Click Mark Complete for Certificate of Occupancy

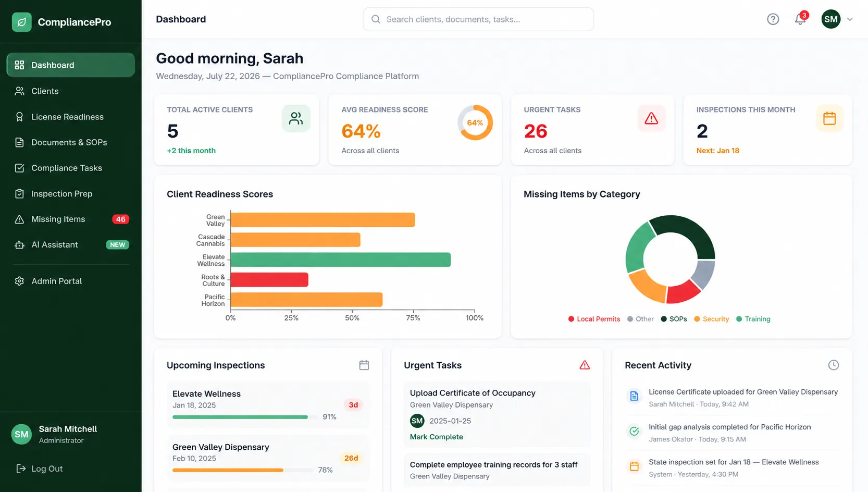[437, 437]
